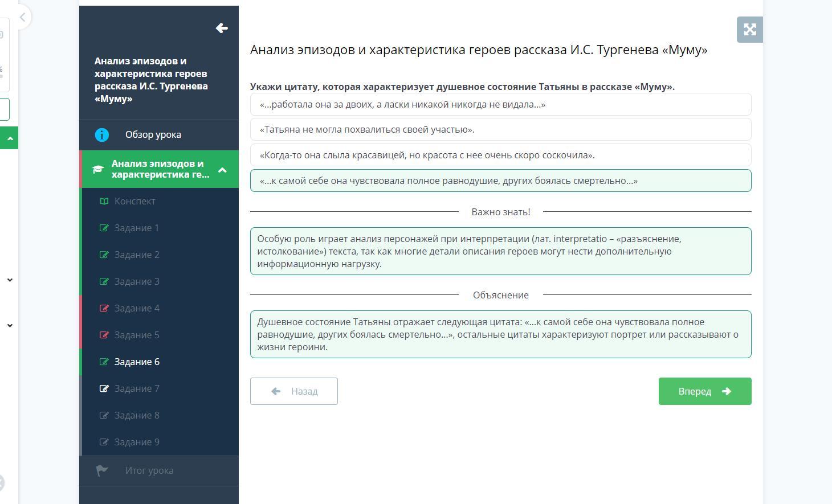Click the flag icon beside Итог урока
This screenshot has height=504, width=832.
pyautogui.click(x=102, y=470)
